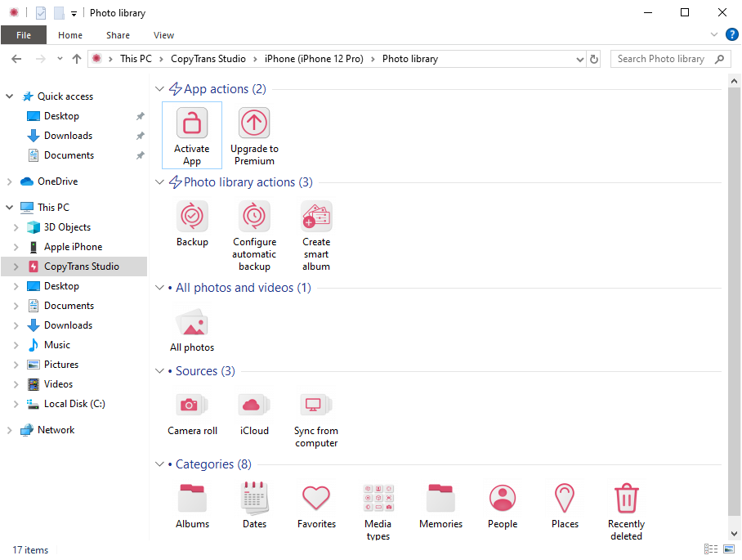Collapse the Sources group
The height and width of the screenshot is (560, 742).
[159, 371]
